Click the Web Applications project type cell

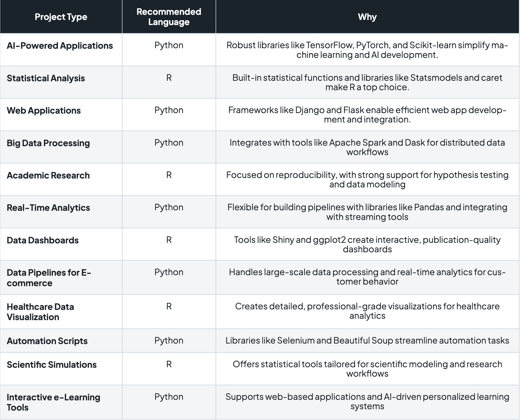(x=44, y=111)
